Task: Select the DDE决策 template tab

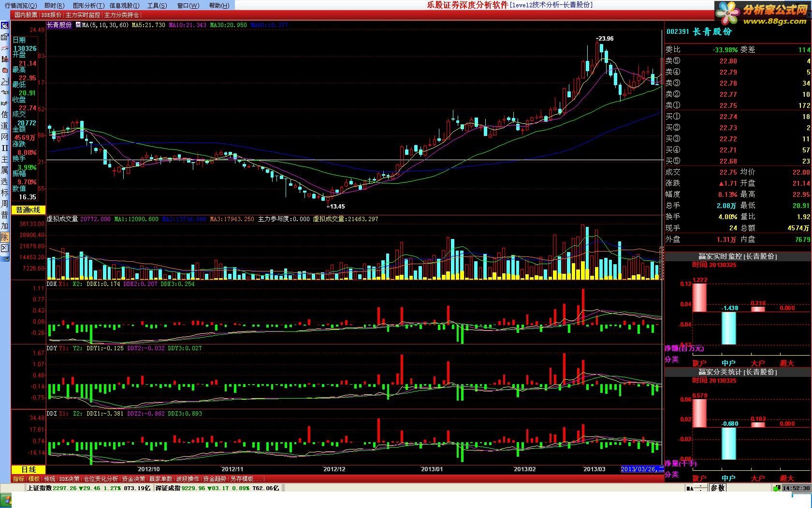Action: point(70,479)
